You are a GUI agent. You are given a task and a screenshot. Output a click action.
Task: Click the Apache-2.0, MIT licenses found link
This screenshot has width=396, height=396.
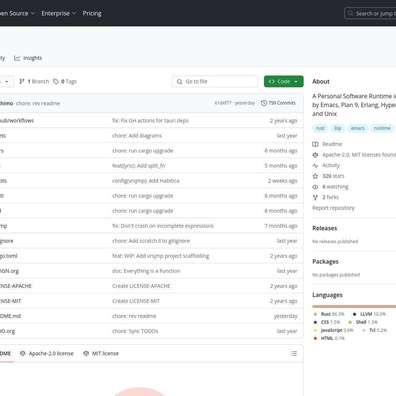359,155
